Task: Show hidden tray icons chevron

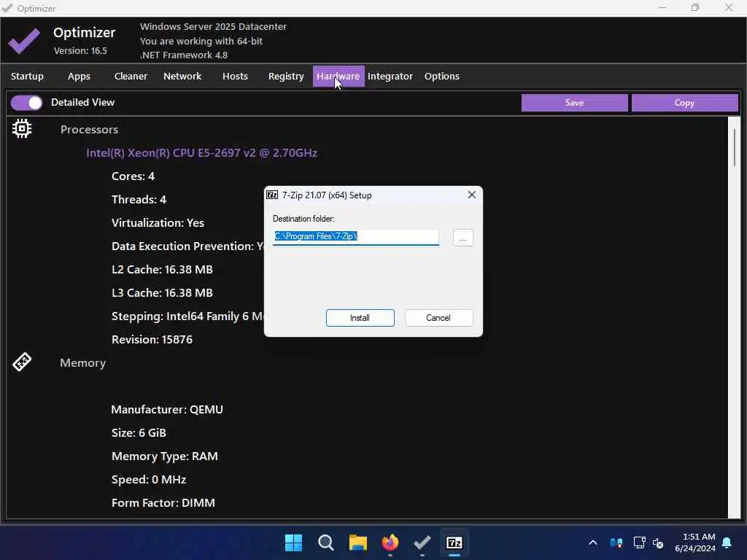Action: (593, 542)
